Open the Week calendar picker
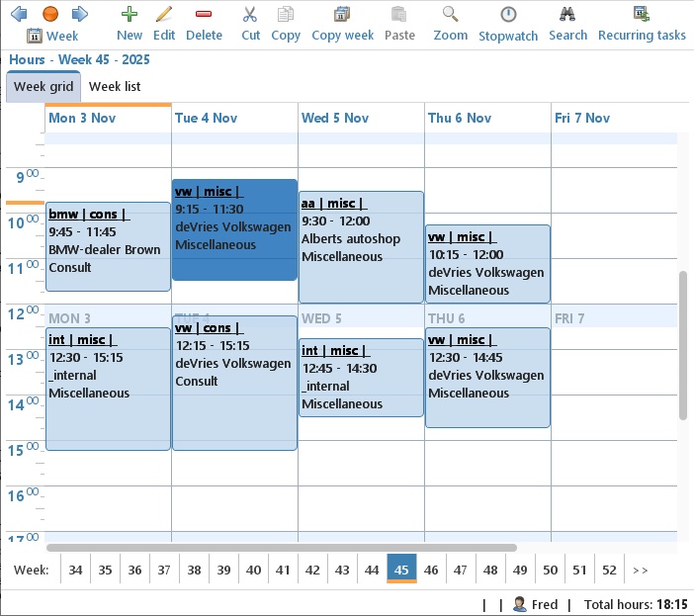Image resolution: width=694 pixels, height=616 pixels. [52, 36]
